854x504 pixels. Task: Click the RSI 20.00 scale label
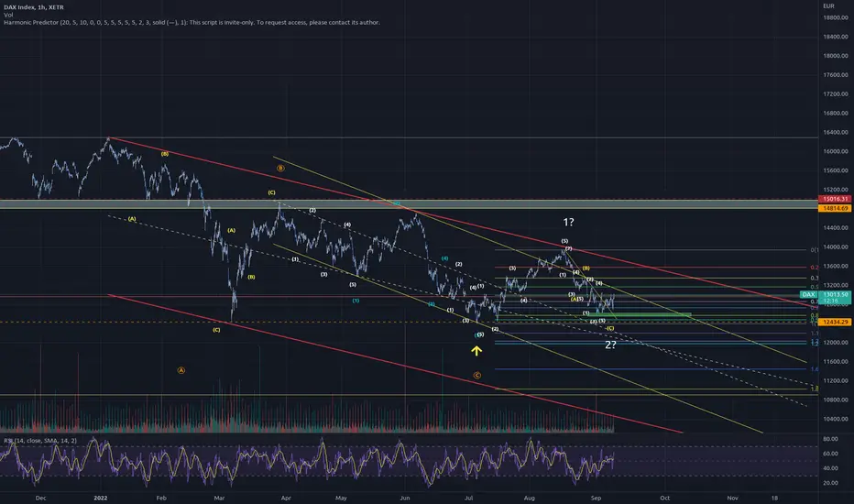pyautogui.click(x=830, y=483)
